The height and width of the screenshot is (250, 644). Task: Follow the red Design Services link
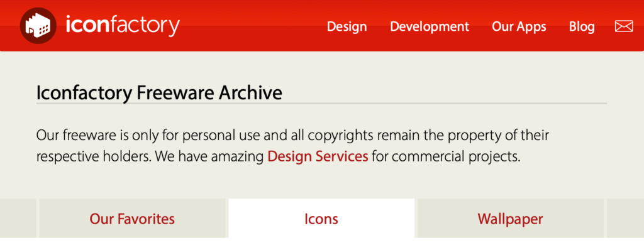318,156
